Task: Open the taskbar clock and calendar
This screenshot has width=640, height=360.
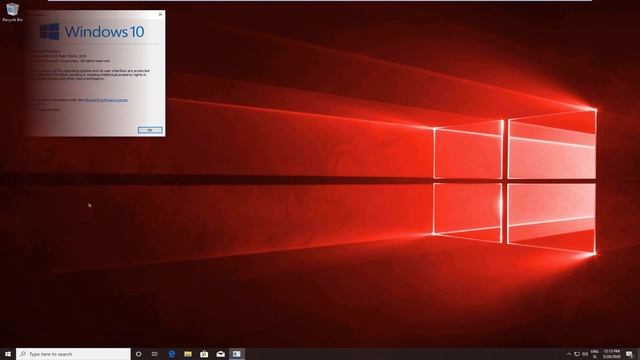Action: 611,354
